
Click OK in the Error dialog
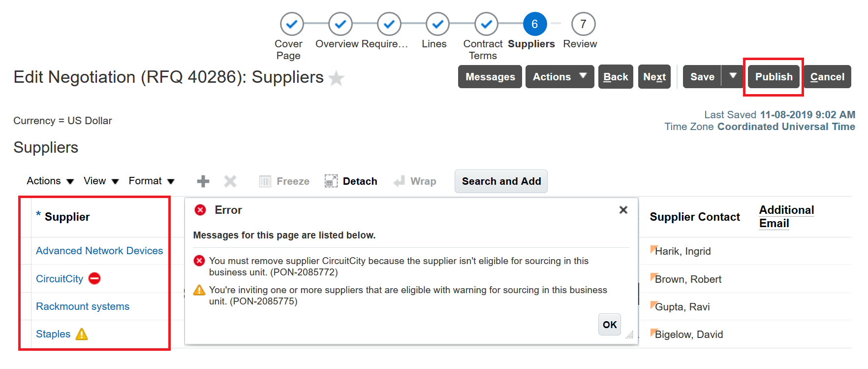(x=610, y=325)
